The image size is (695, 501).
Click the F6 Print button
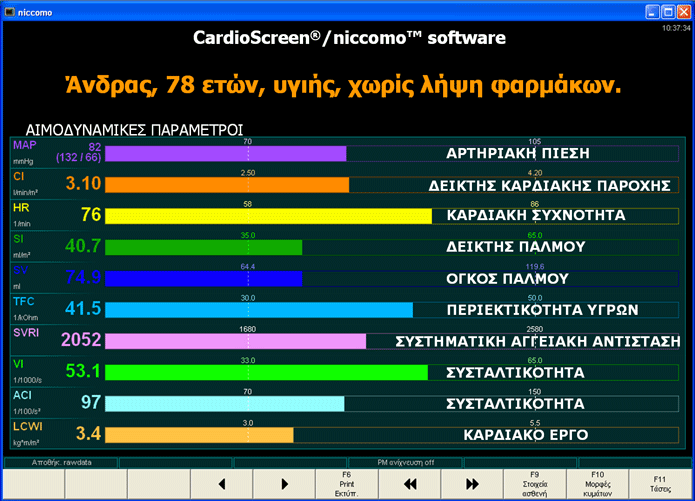click(x=347, y=484)
